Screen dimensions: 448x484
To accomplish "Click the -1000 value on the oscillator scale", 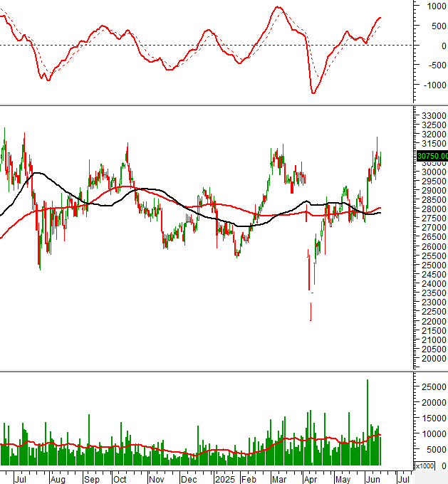I will click(x=434, y=85).
